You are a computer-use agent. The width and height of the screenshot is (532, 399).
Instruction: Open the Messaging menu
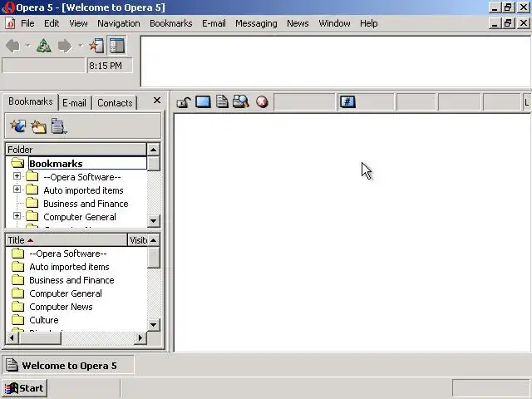256,23
